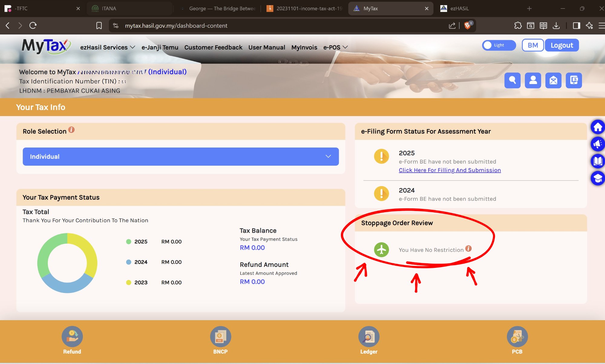Click the megaphone announcement side icon
Screen dimensions: 605x364
597,144
